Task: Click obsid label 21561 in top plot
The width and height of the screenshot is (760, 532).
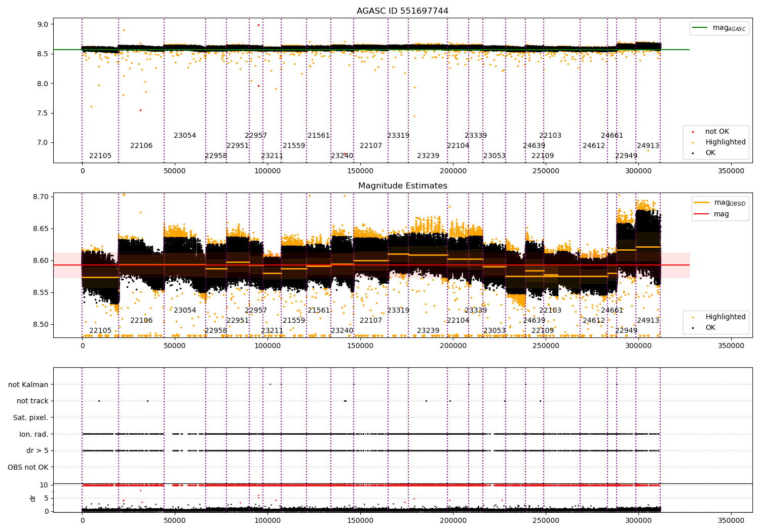Action: point(319,136)
